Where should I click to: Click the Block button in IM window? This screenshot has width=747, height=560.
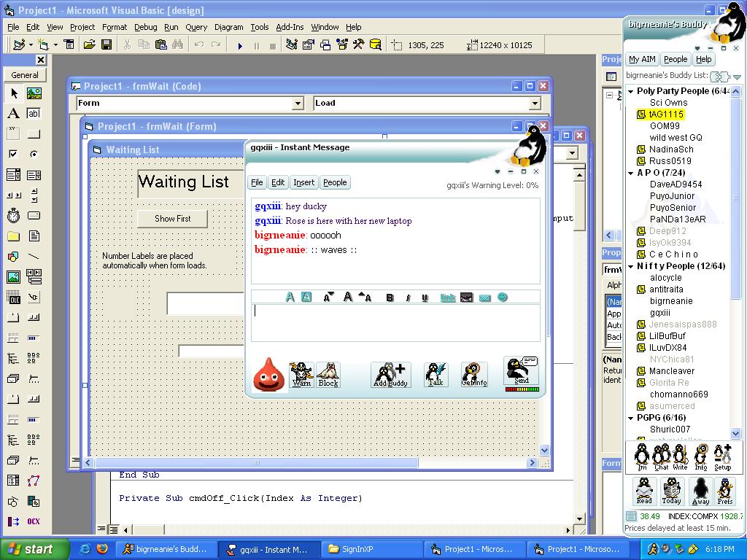click(x=328, y=375)
